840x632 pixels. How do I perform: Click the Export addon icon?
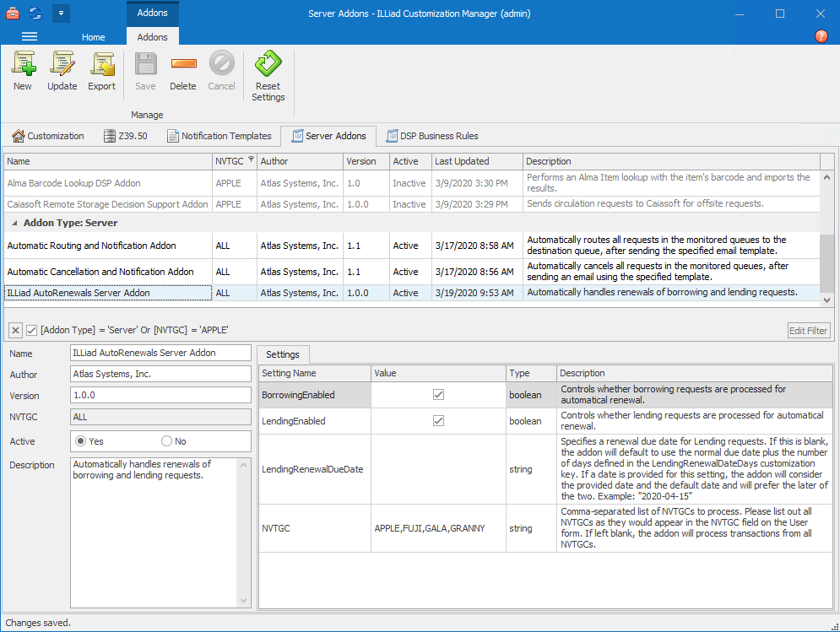point(102,64)
